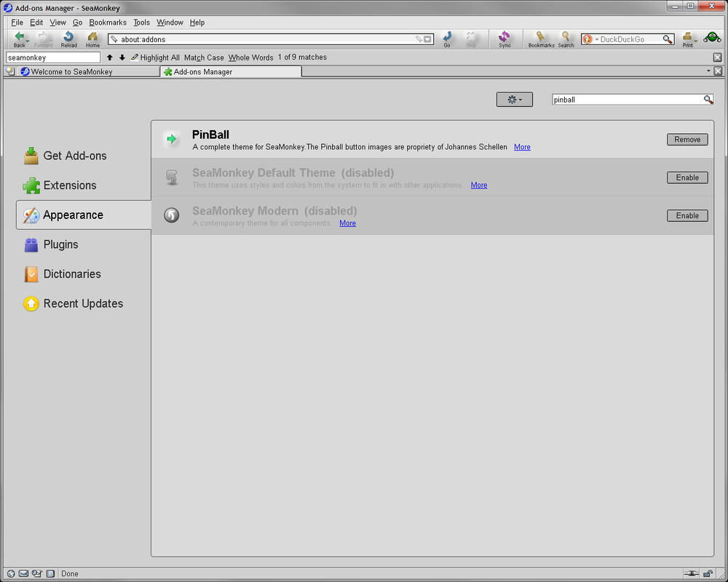Open the Go menu

(78, 23)
